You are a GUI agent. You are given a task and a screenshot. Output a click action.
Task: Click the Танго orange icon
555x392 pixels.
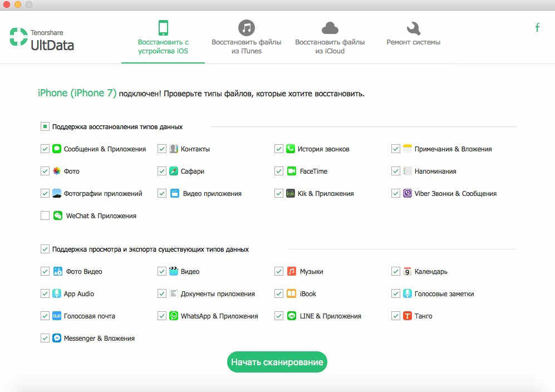407,316
